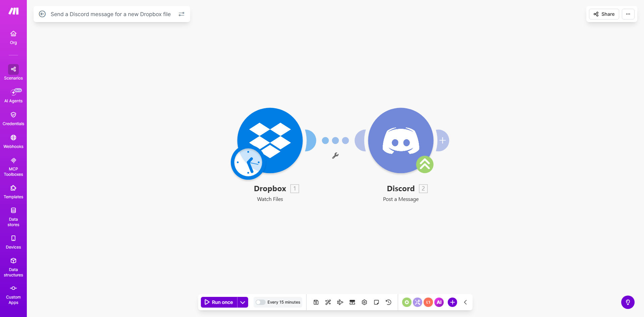Viewport: 644px width, 317px height.
Task: Share the scenario
Action: (604, 14)
